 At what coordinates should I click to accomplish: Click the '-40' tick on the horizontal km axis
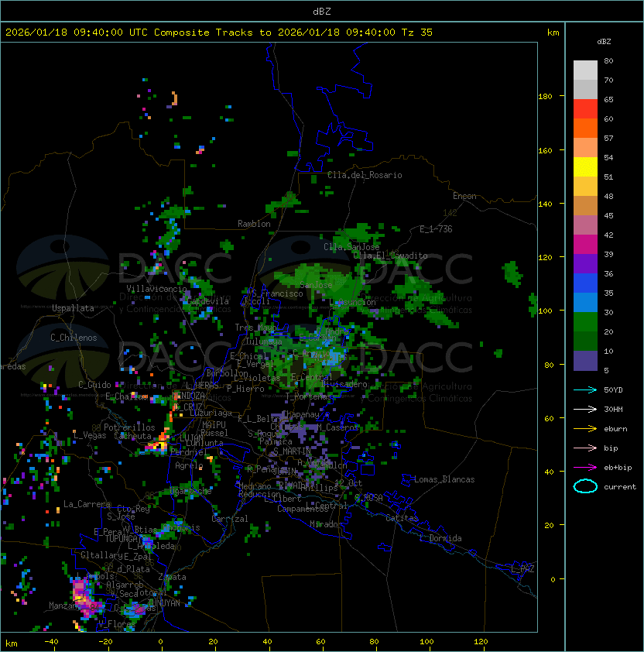coord(51,642)
